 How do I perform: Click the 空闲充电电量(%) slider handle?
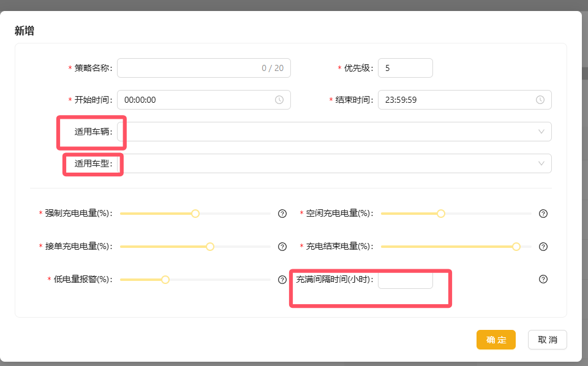coord(441,214)
